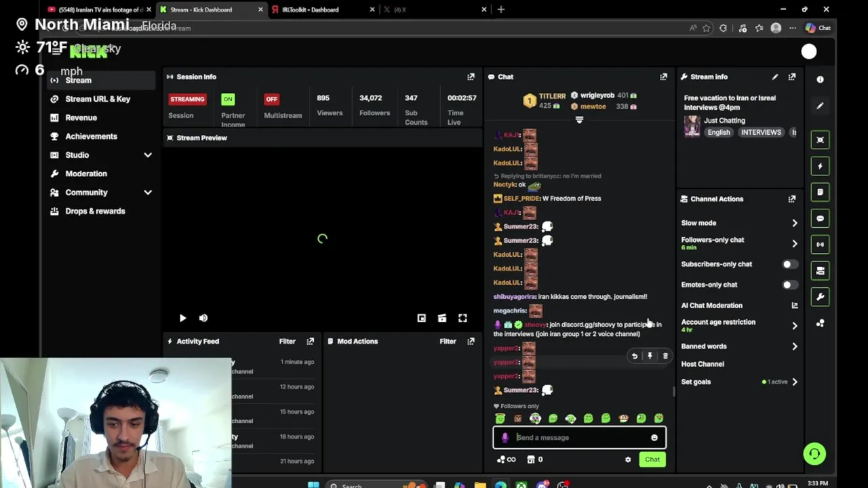Pop out the Mod Actions panel
The width and height of the screenshot is (868, 488).
471,341
